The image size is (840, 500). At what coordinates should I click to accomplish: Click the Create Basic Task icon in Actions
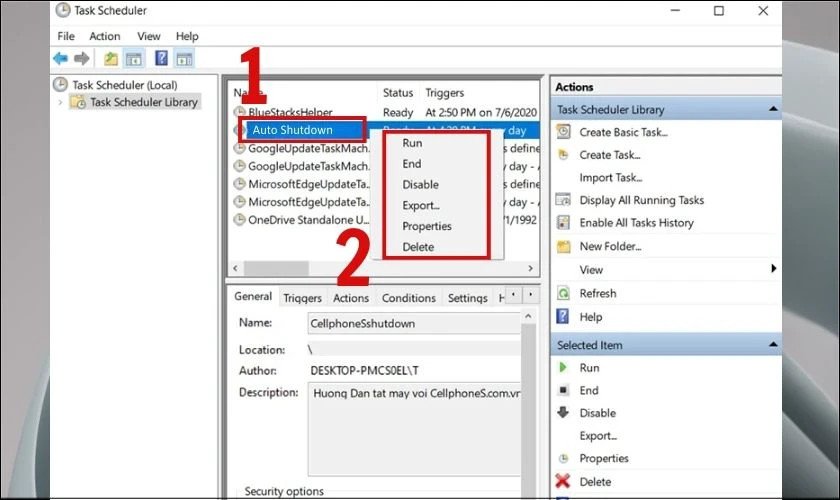click(564, 132)
